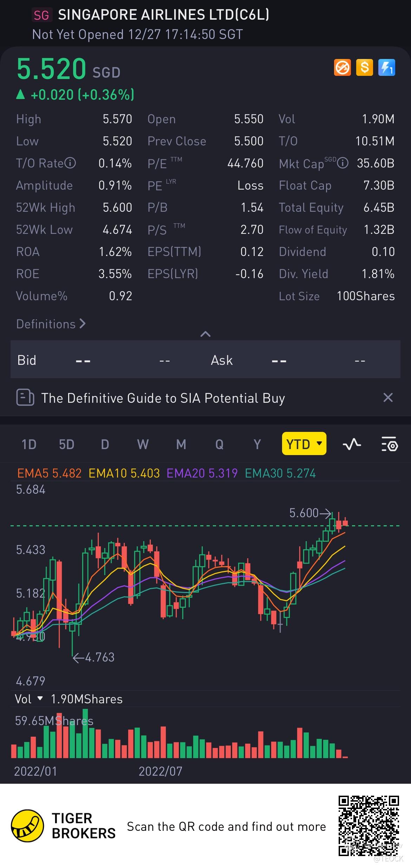Open The Definitive Guide to SIA Potential Buy
The image size is (411, 868).
click(163, 398)
